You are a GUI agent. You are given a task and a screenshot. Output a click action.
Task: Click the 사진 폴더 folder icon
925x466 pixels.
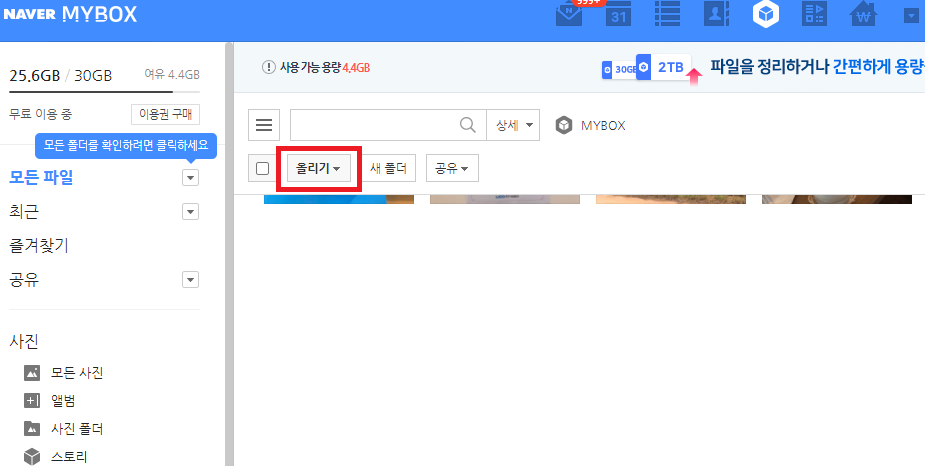point(32,429)
